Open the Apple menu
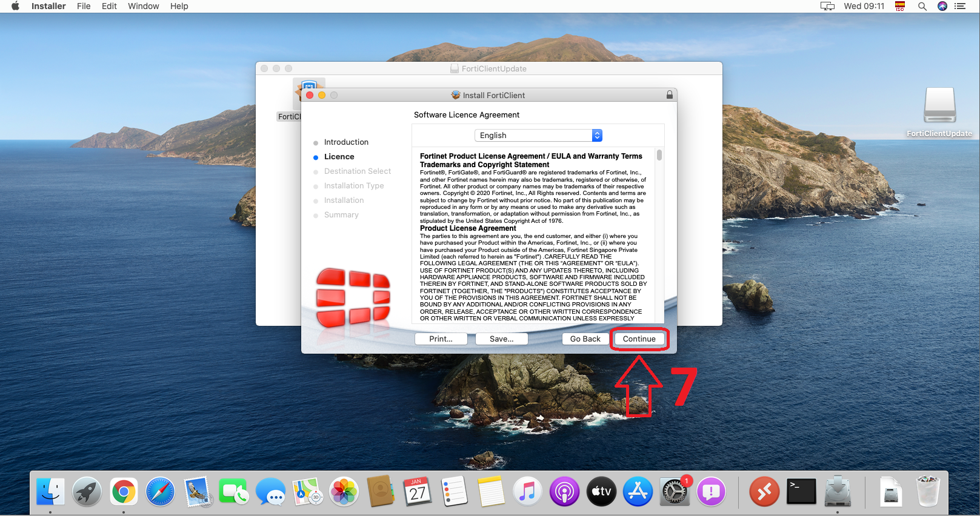The width and height of the screenshot is (980, 516). coord(16,6)
